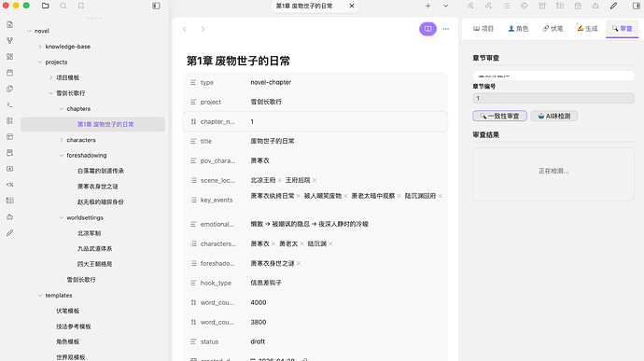Switch to the 角色 tab

(x=518, y=28)
